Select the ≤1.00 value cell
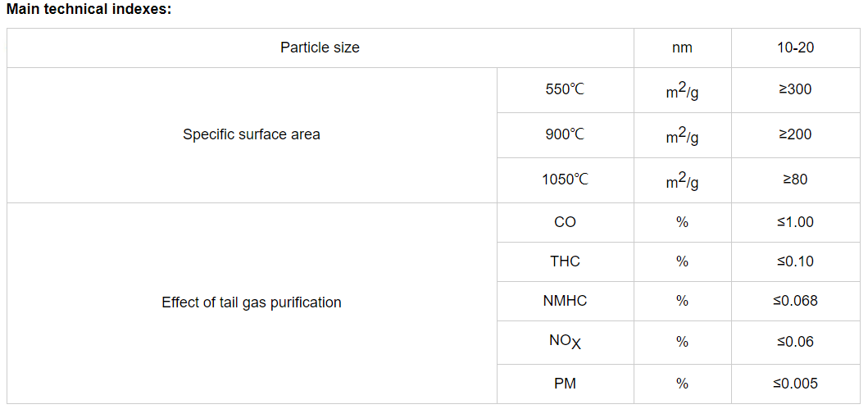The image size is (868, 409). coord(795,222)
